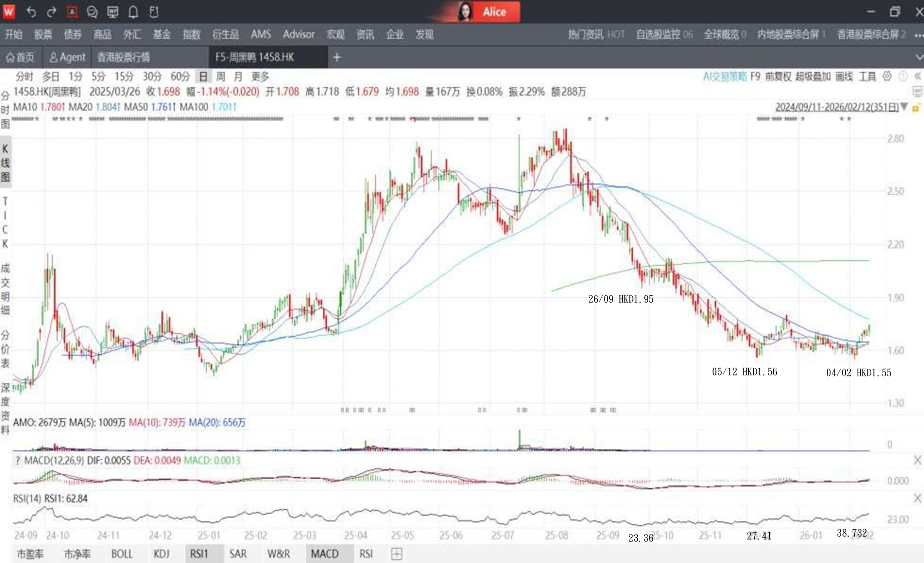Viewport: 924px width, 563px height.
Task: Click the undo arrow icon
Action: coord(31,12)
